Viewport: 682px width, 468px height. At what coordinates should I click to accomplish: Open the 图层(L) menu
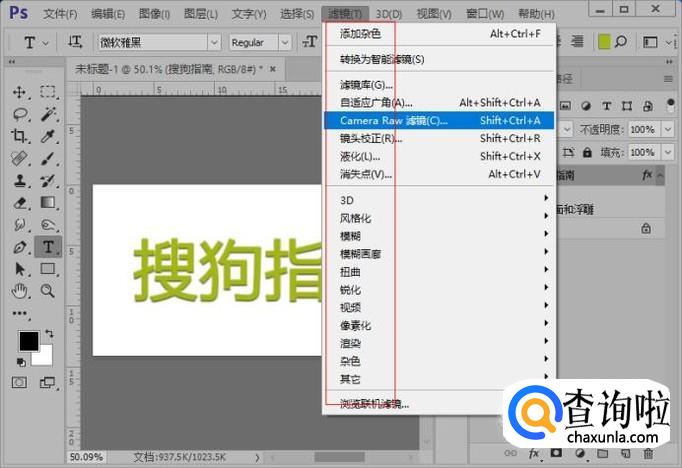[201, 14]
